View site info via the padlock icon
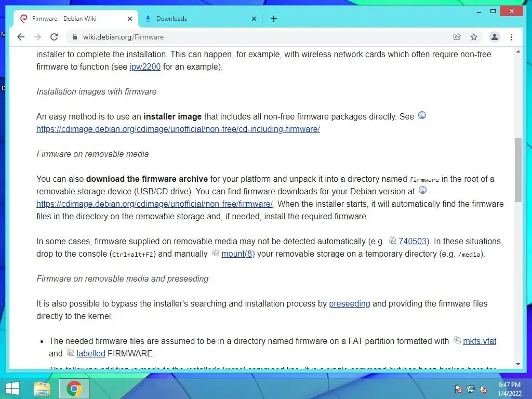532x399 pixels. (75, 37)
